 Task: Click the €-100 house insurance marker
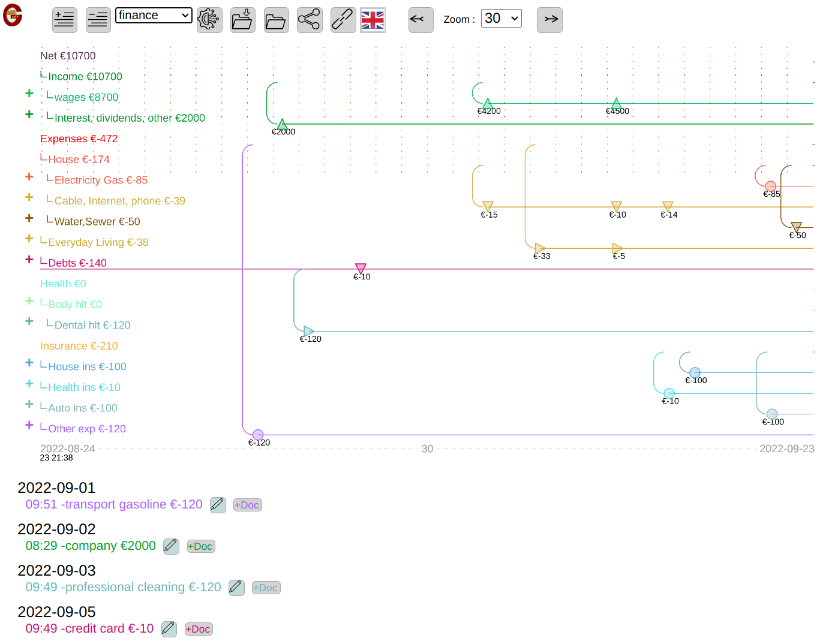(695, 372)
